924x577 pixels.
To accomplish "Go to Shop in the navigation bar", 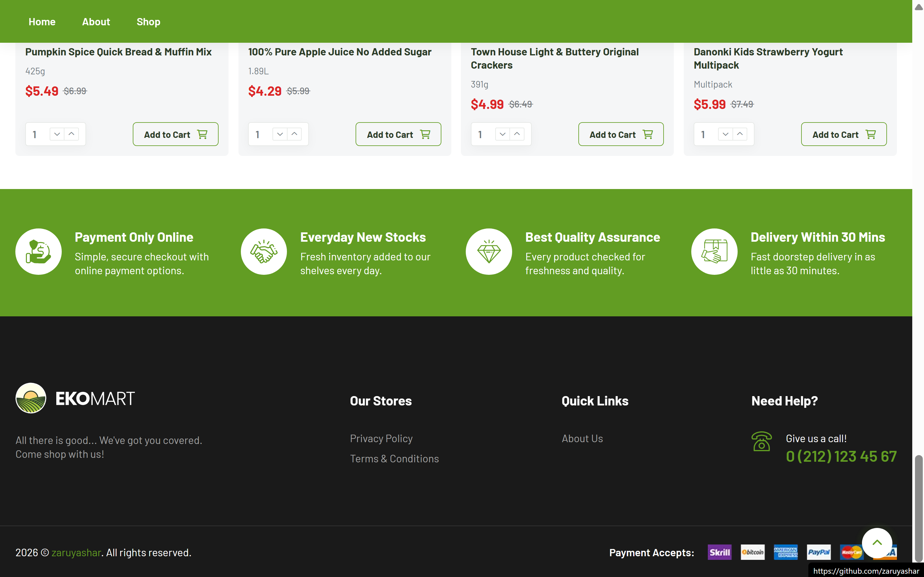I will (148, 22).
